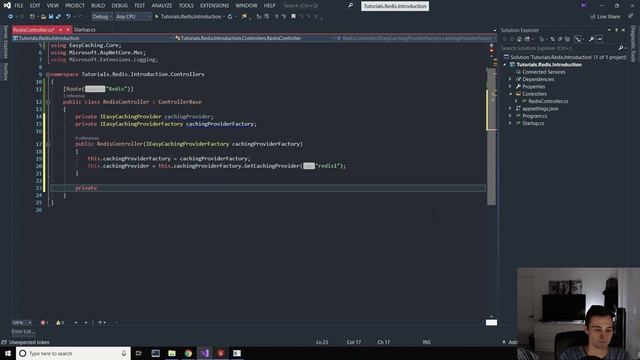
Task: Open the EDIT menu
Action: [35, 6]
